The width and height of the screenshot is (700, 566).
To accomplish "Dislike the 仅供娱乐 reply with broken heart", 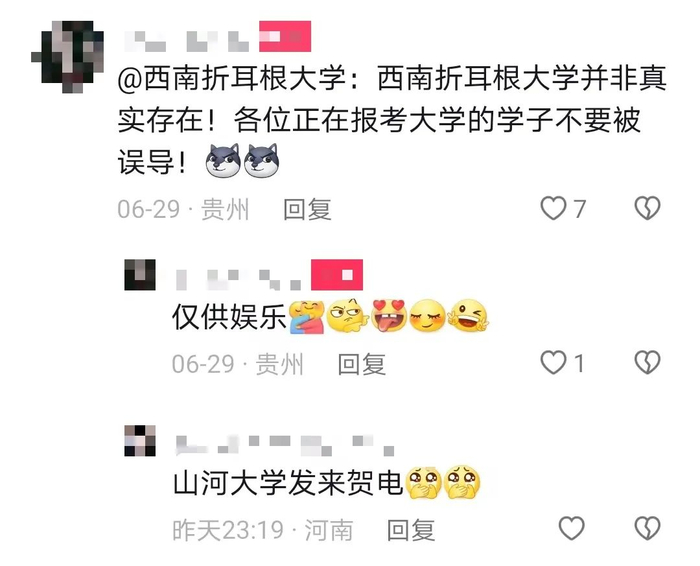I will (x=647, y=362).
